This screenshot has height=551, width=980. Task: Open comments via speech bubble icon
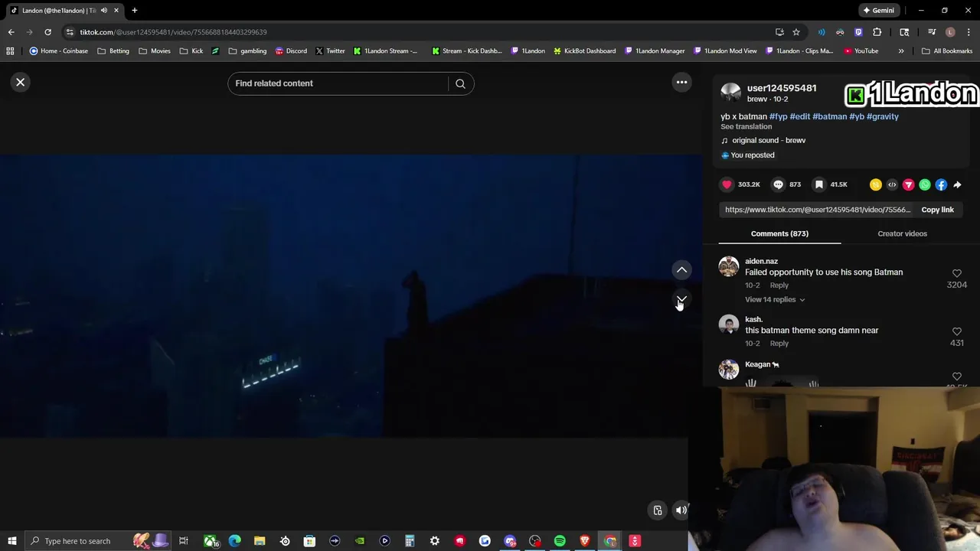click(778, 184)
